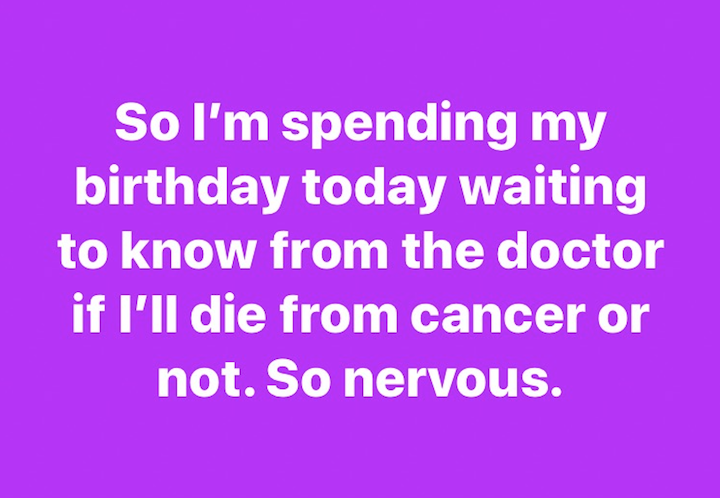Select the word "or" after "cancer"
The image size is (720, 498).
pos(629,319)
